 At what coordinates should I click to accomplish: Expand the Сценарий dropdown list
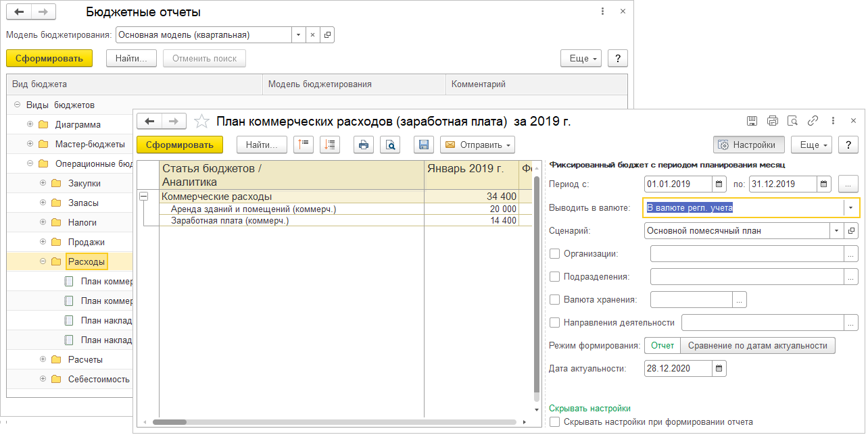coord(837,230)
